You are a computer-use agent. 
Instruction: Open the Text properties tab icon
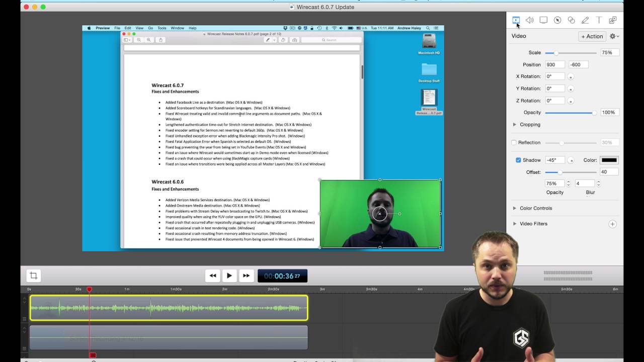click(x=599, y=20)
